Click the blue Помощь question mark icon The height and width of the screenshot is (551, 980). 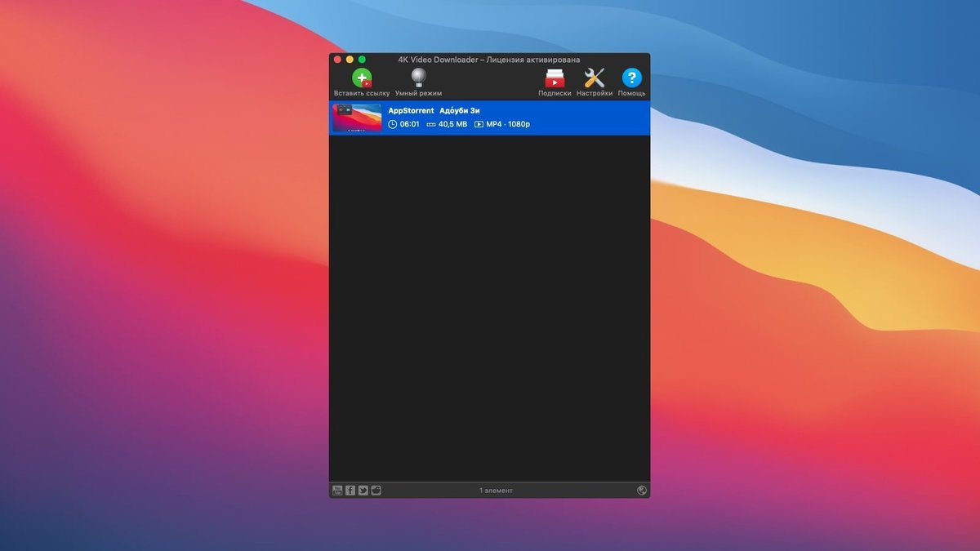click(x=631, y=78)
